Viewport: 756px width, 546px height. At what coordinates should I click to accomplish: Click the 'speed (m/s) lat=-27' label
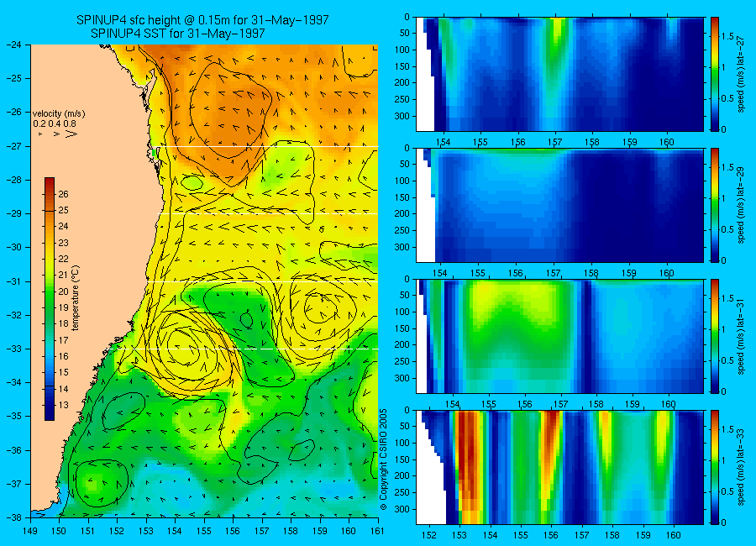tap(742, 74)
